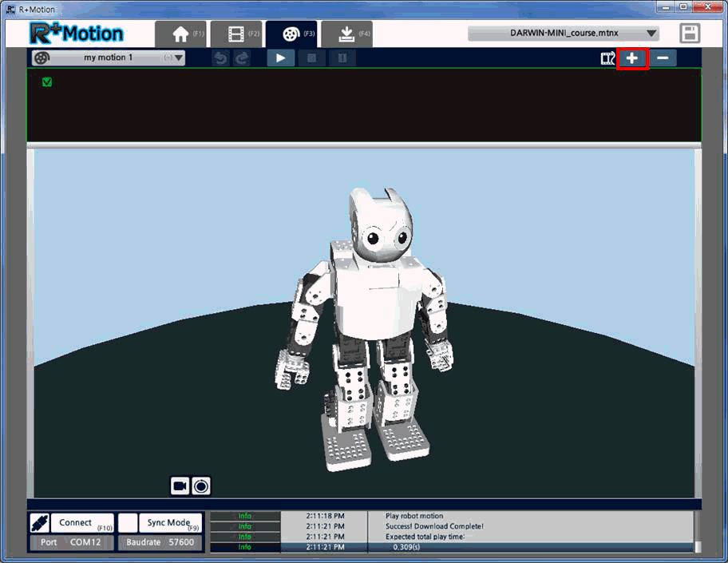
Task: Pause the motion playback
Action: coord(342,58)
